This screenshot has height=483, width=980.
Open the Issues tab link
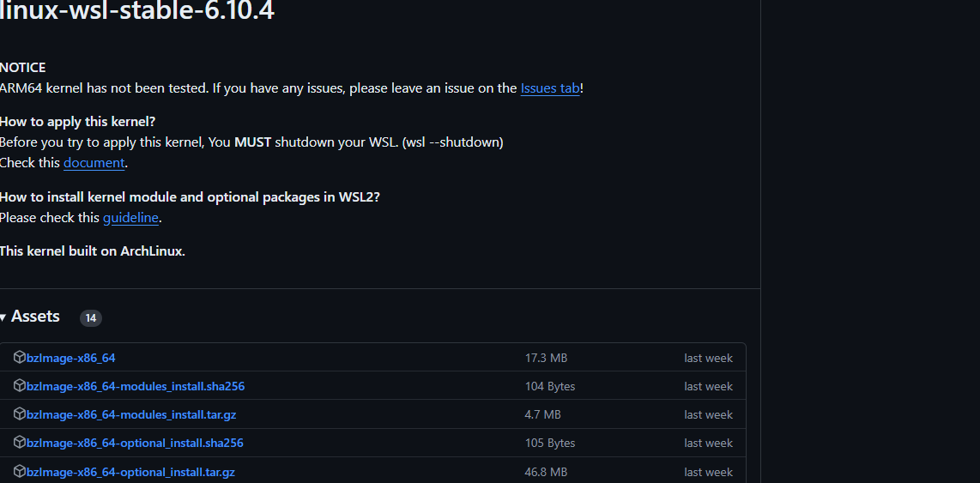click(550, 88)
